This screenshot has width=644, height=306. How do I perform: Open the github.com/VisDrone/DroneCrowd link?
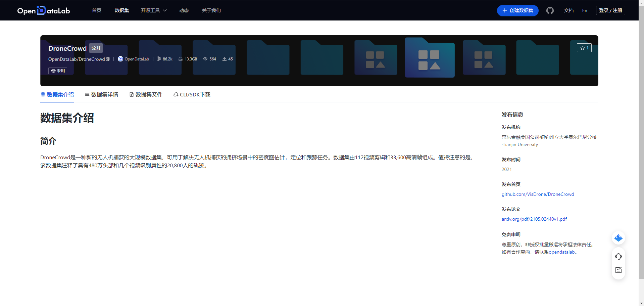(x=538, y=194)
